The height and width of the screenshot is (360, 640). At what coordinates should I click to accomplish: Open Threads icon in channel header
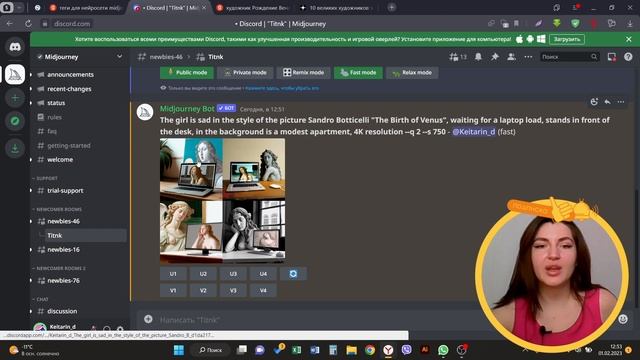(x=454, y=57)
